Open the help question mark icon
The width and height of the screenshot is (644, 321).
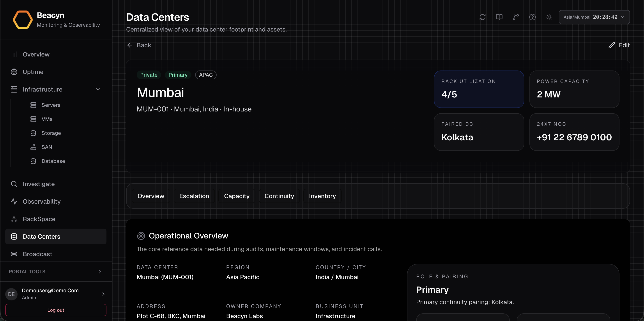(x=533, y=17)
